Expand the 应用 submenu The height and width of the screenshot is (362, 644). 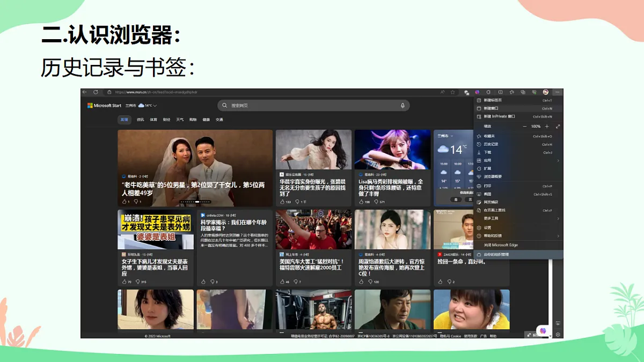coord(518,160)
